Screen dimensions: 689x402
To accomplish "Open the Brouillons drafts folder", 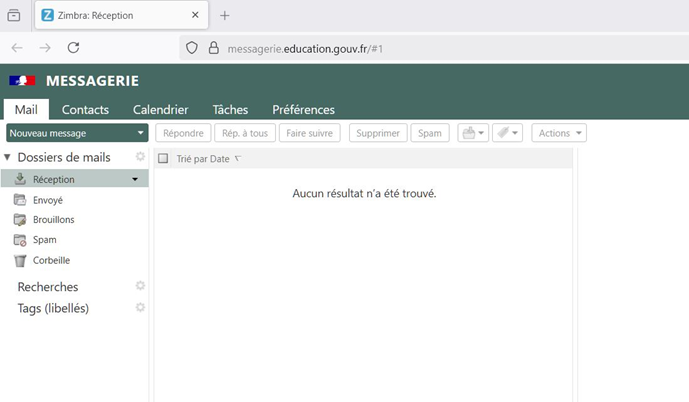I will tap(53, 220).
